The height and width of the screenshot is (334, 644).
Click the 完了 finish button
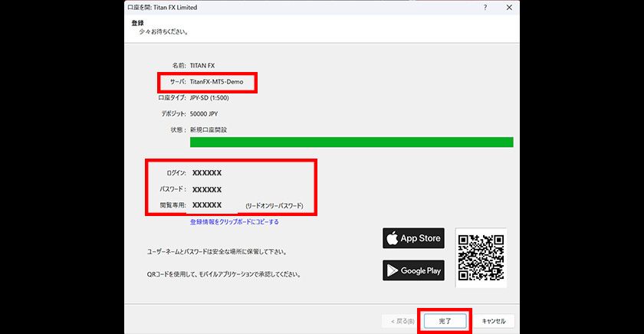click(x=445, y=321)
